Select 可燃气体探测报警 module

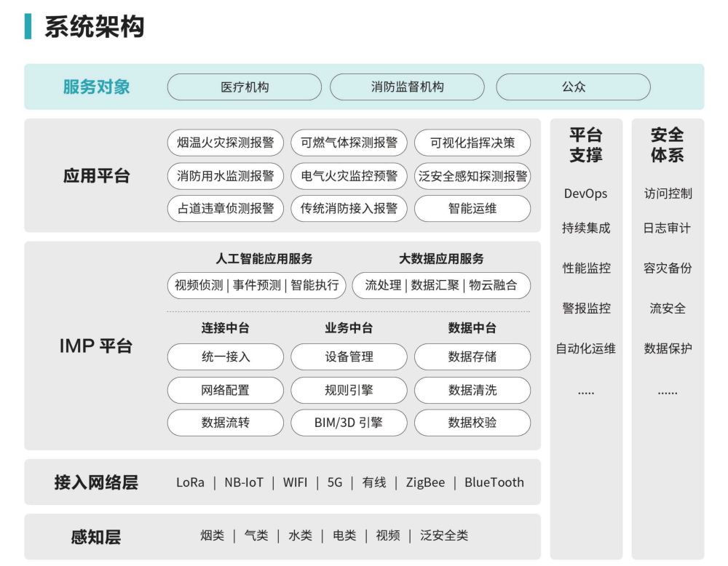pyautogui.click(x=349, y=143)
